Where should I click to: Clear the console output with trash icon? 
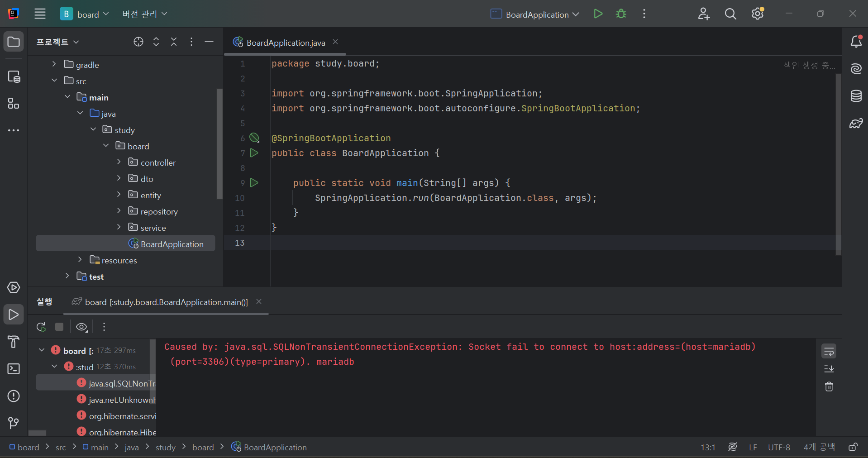click(x=829, y=386)
